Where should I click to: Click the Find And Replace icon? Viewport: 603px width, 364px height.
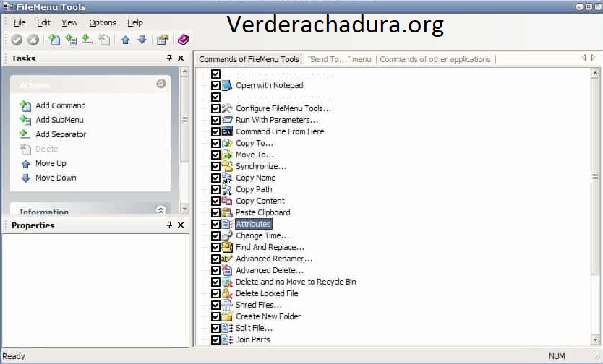(x=227, y=247)
